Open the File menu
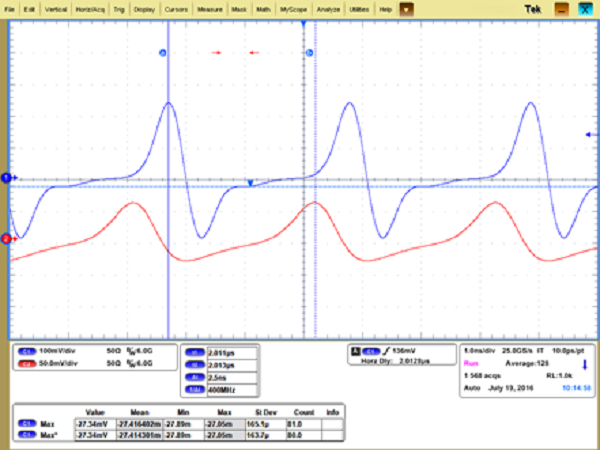The height and width of the screenshot is (450, 600). 10,7
